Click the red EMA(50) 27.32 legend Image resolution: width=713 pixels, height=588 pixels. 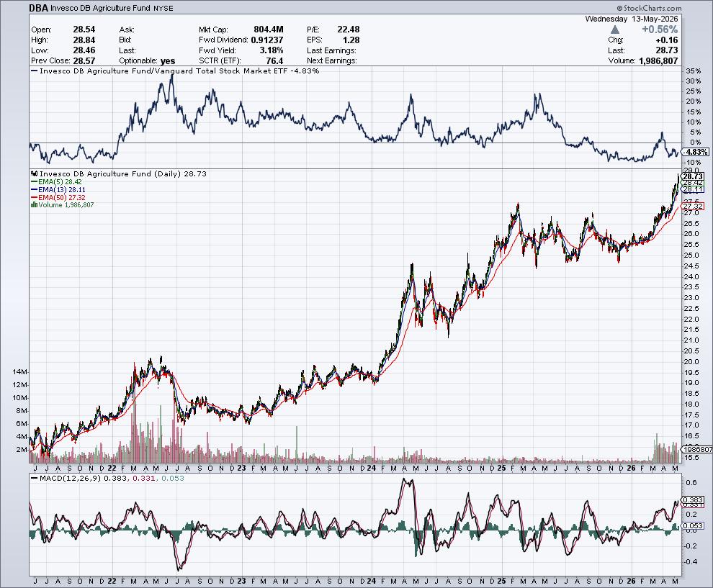[x=58, y=197]
